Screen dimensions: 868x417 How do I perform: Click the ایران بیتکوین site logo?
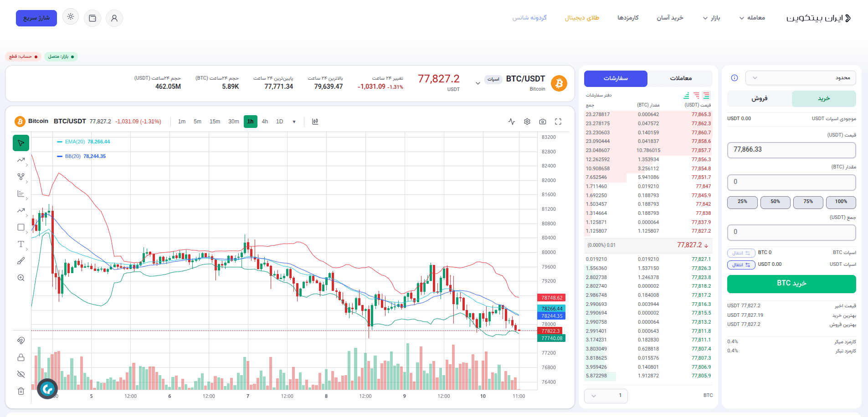click(819, 18)
